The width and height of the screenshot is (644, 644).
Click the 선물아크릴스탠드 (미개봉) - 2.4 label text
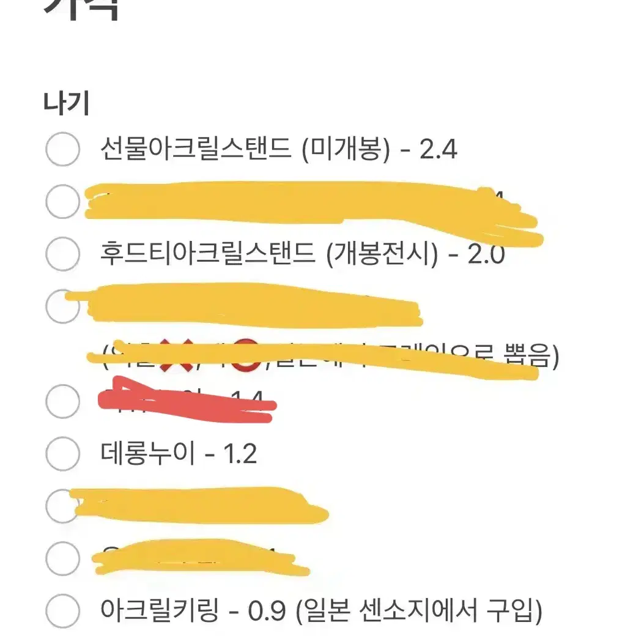(278, 149)
